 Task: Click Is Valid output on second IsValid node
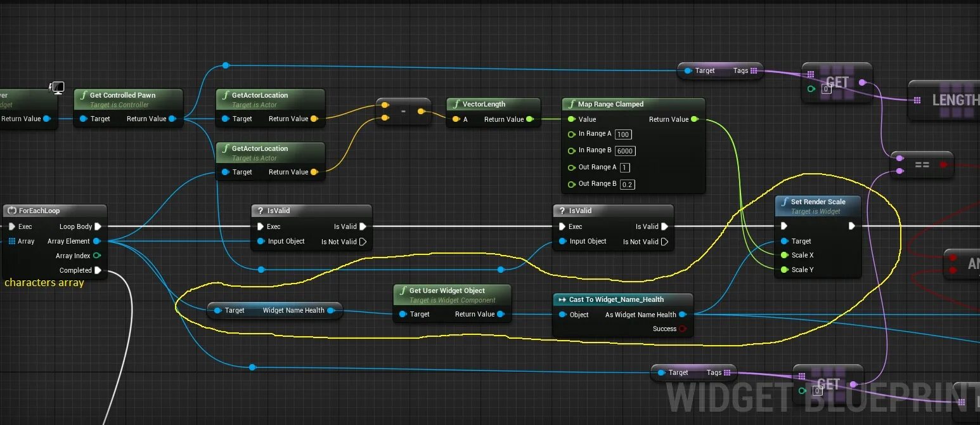coord(664,226)
